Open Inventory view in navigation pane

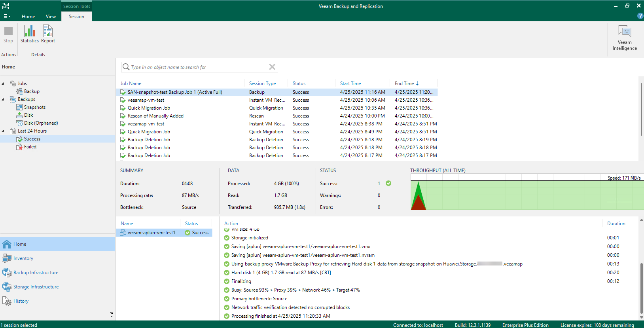tap(58, 258)
